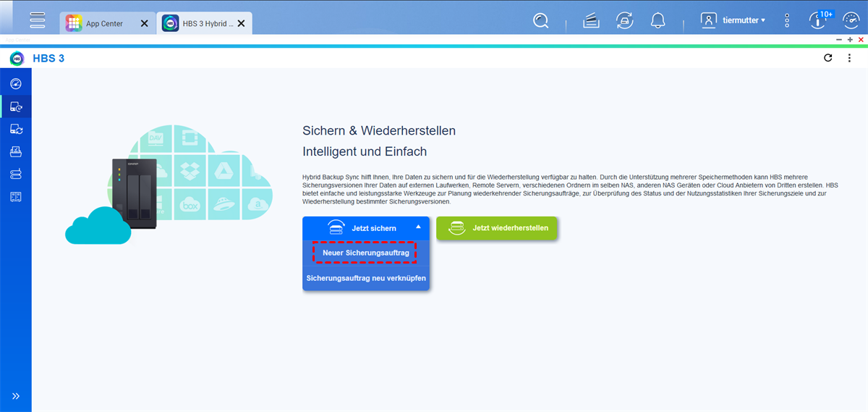This screenshot has width=868, height=412.
Task: Click the HBS tab icon
Action: (x=170, y=23)
